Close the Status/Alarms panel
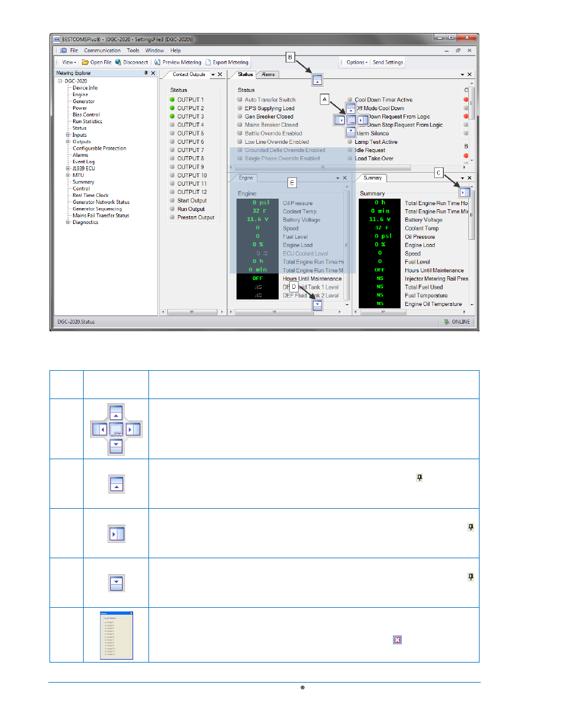Screen dimensions: 562x728 click(x=470, y=74)
